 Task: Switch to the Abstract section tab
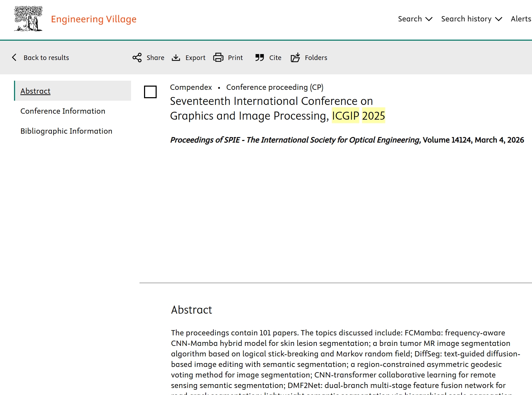(35, 91)
